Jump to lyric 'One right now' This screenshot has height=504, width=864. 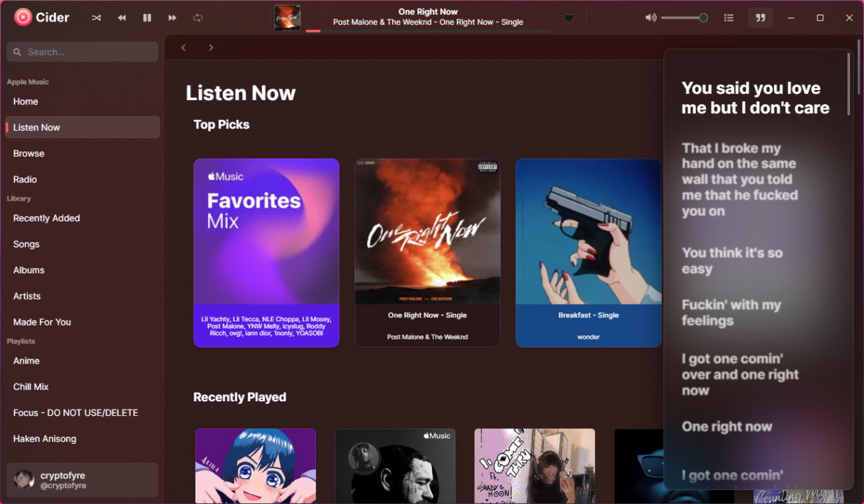pos(727,427)
